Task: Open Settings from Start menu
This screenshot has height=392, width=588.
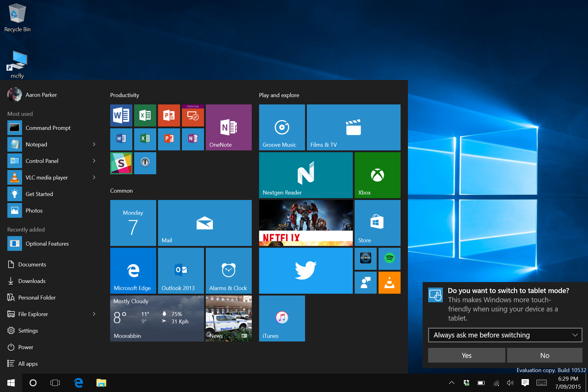Action: click(x=51, y=330)
